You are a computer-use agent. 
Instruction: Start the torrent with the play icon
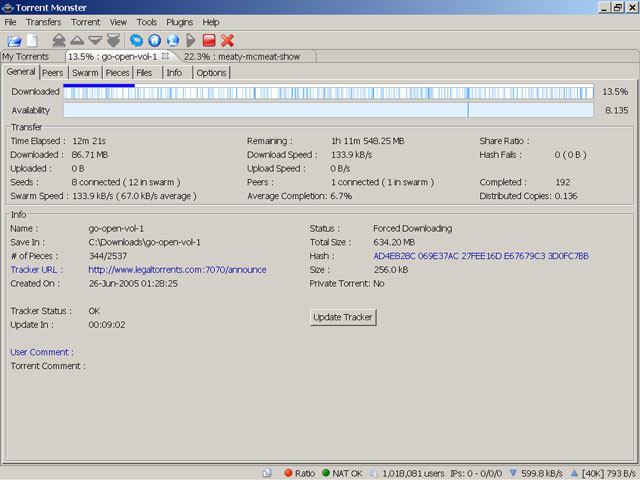(191, 40)
